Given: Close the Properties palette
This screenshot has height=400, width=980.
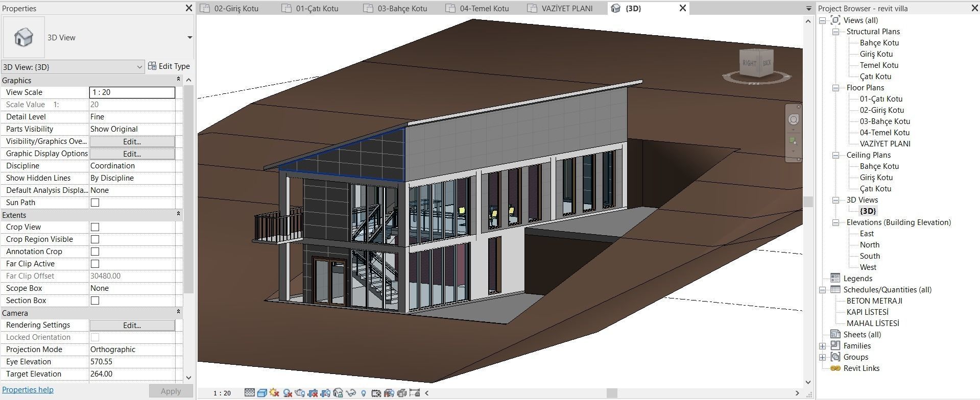Looking at the screenshot, I should 188,8.
